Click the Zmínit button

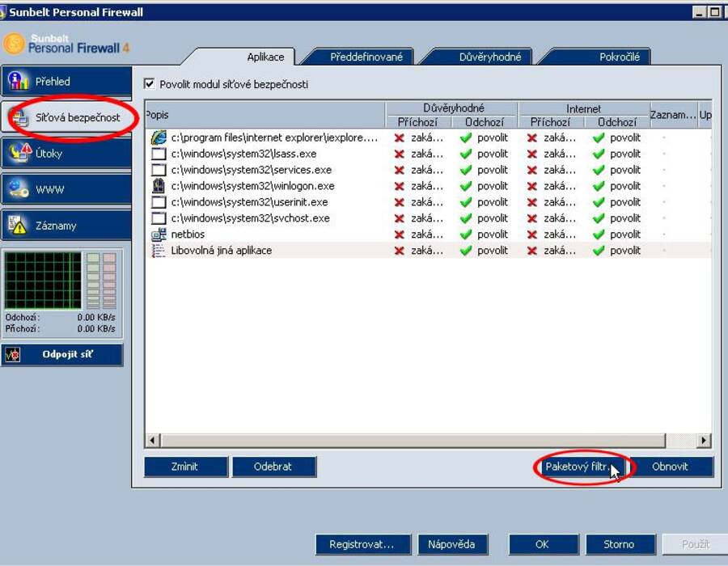(185, 467)
